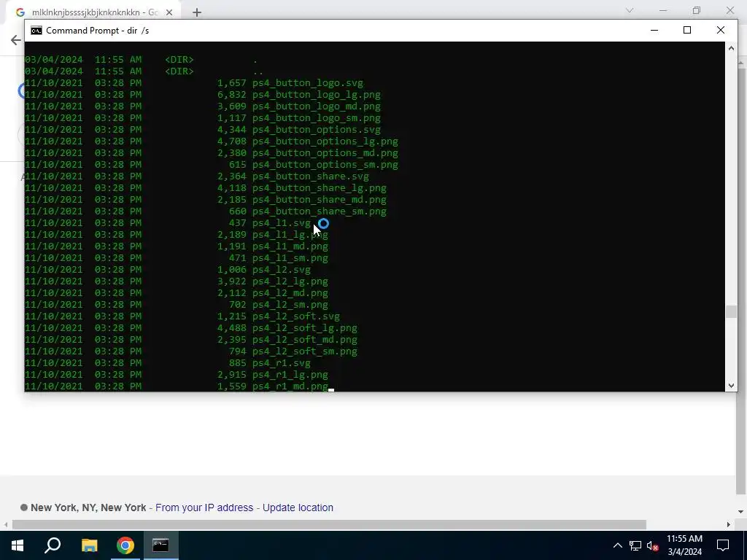Click Command Prompt scrollbar up arrow
747x560 pixels.
click(x=731, y=47)
